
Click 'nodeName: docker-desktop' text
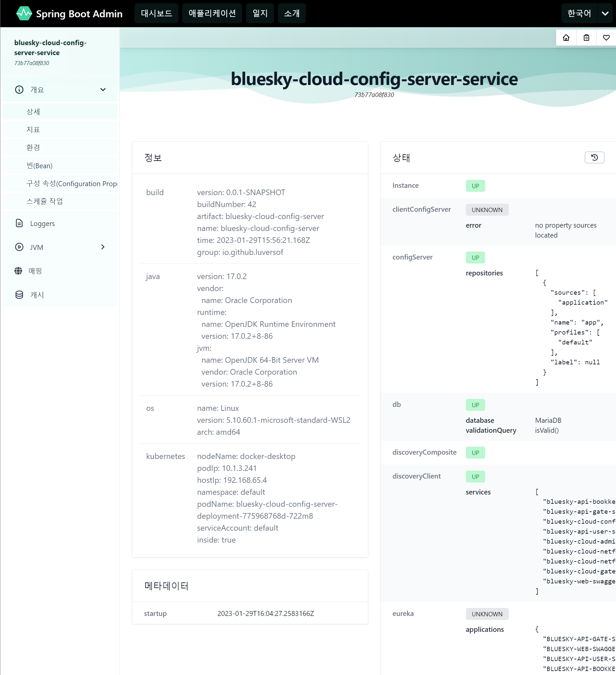point(246,456)
